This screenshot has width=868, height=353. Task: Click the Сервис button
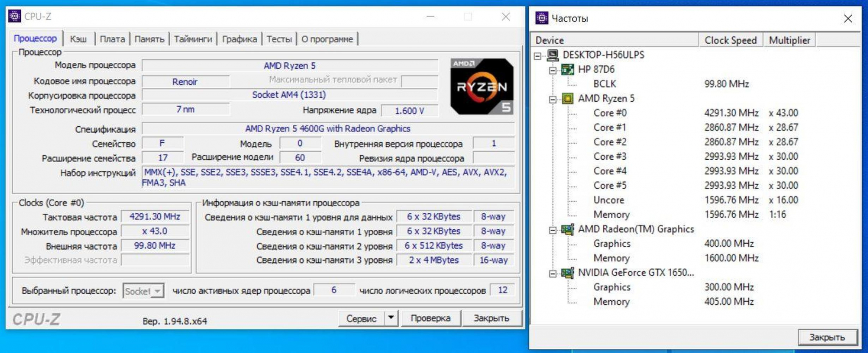tap(362, 318)
